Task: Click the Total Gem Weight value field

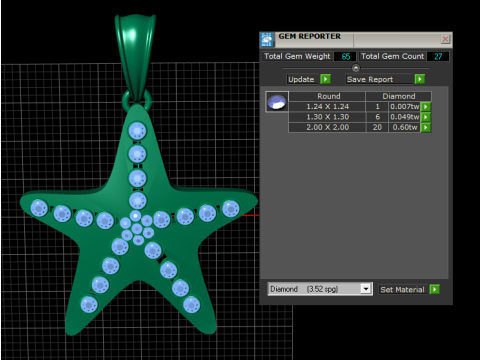Action: click(345, 56)
